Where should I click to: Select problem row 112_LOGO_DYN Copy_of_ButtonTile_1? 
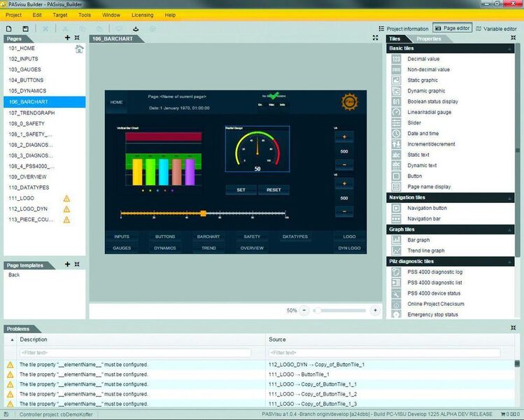[x=260, y=365]
